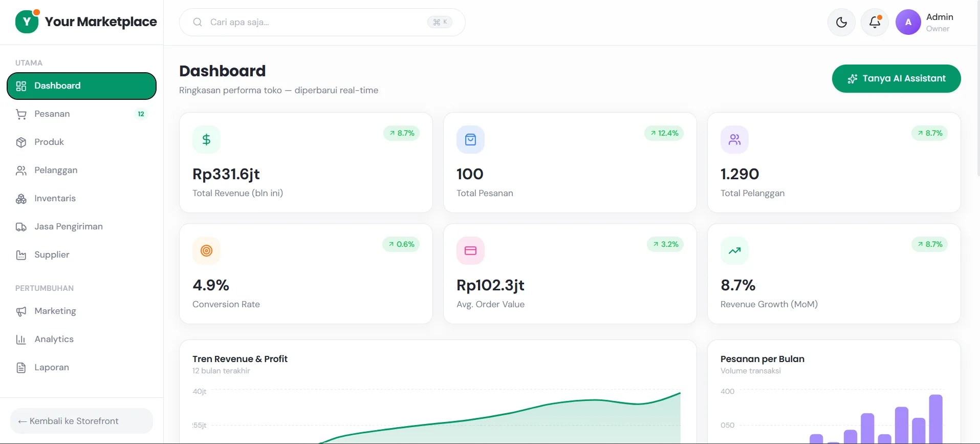
Task: Navigate to Analytics
Action: [x=81, y=340]
